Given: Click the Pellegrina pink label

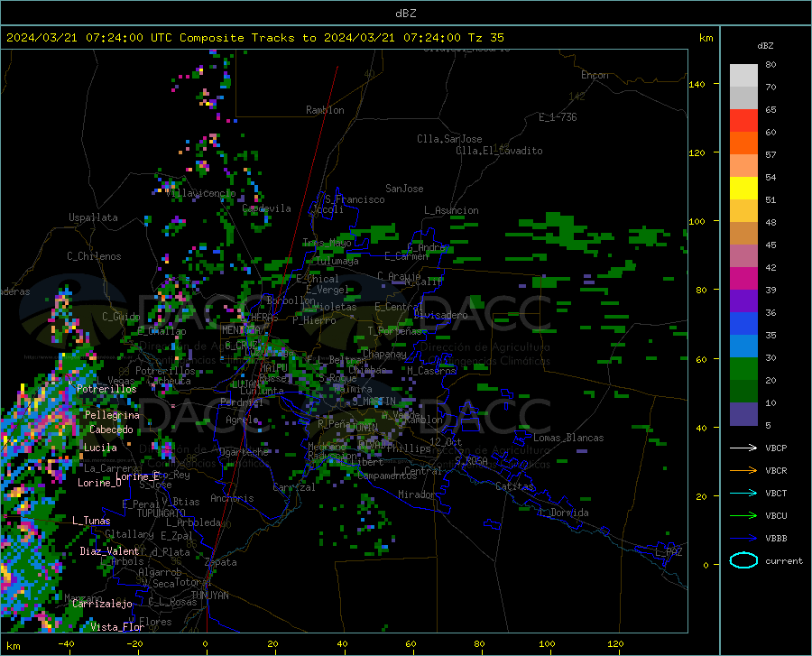Looking at the screenshot, I should pyautogui.click(x=112, y=415).
